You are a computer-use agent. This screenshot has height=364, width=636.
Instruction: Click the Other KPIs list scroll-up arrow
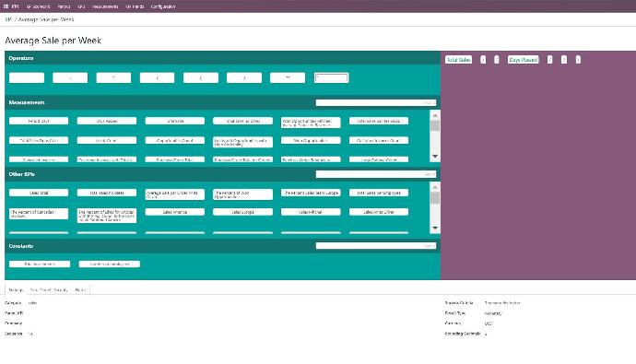click(x=435, y=187)
